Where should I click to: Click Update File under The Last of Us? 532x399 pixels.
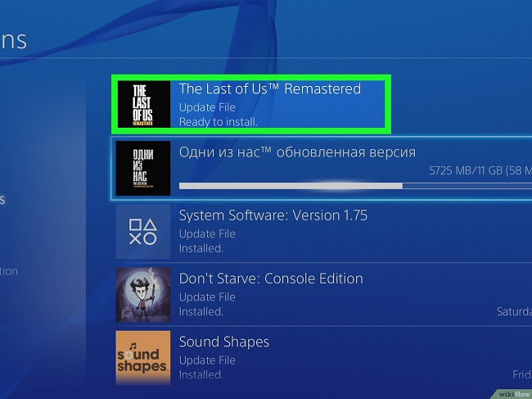207,107
